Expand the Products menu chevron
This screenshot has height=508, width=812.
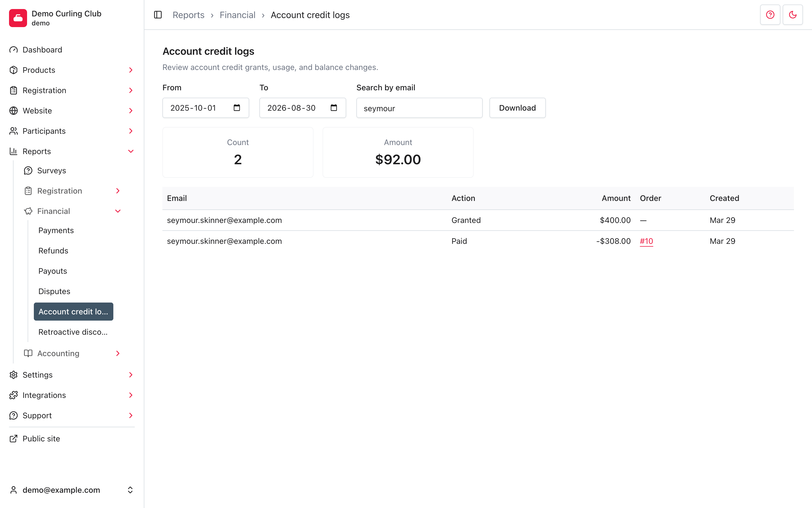click(x=131, y=70)
